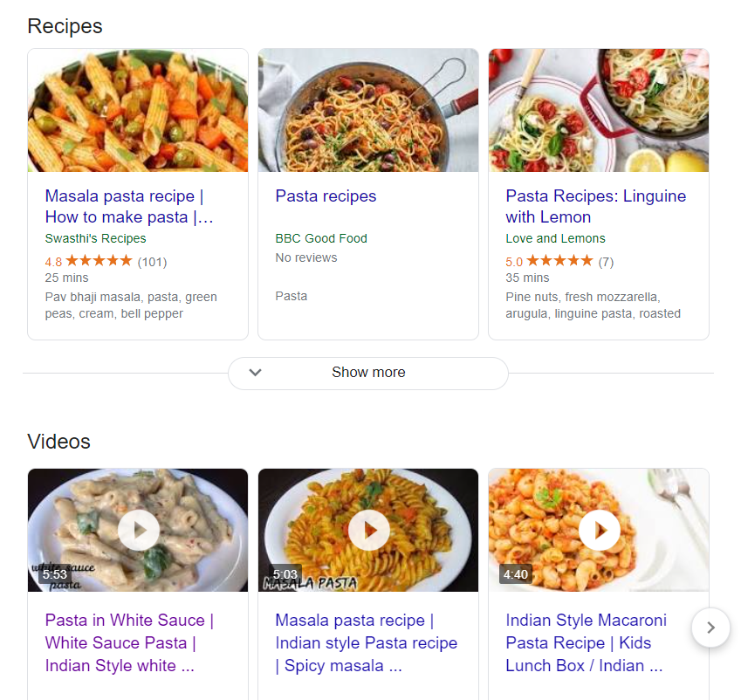Viewport: 741px width, 700px height.
Task: Expand recipes with Show more chevron
Action: coord(255,373)
